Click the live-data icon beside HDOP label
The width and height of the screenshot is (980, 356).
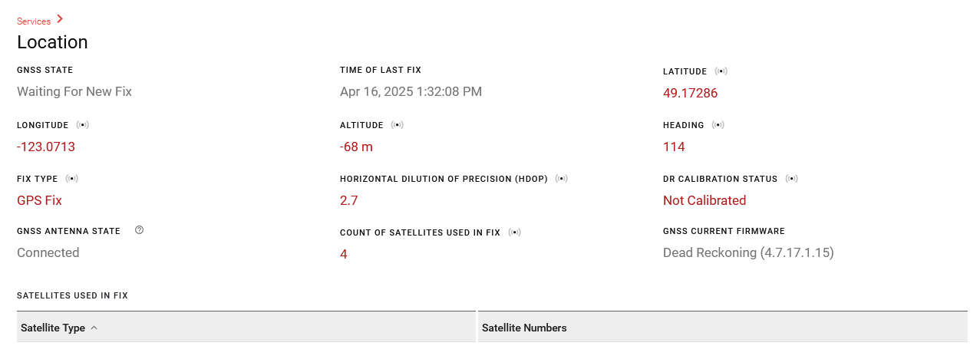pos(562,179)
